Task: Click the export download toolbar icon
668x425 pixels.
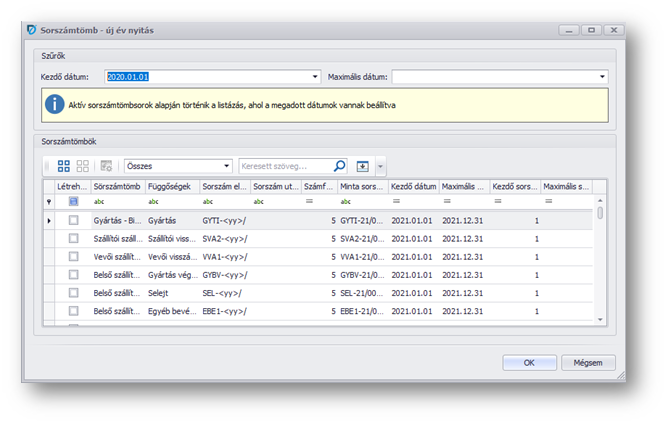Action: tap(363, 166)
